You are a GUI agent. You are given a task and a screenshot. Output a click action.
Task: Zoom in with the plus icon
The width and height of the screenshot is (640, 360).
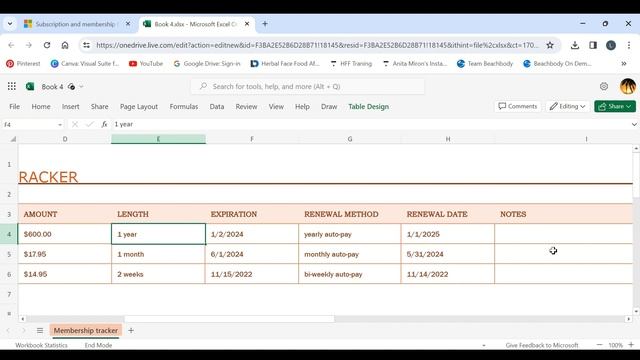[631, 345]
